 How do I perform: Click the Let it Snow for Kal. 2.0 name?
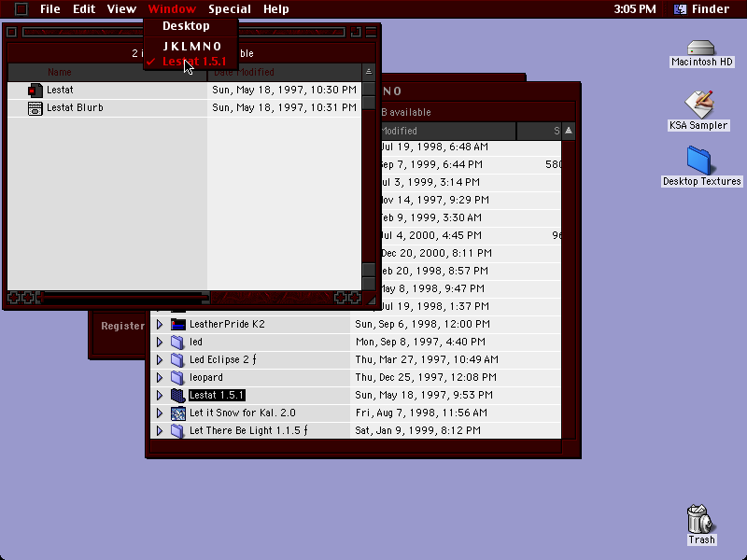pyautogui.click(x=243, y=413)
